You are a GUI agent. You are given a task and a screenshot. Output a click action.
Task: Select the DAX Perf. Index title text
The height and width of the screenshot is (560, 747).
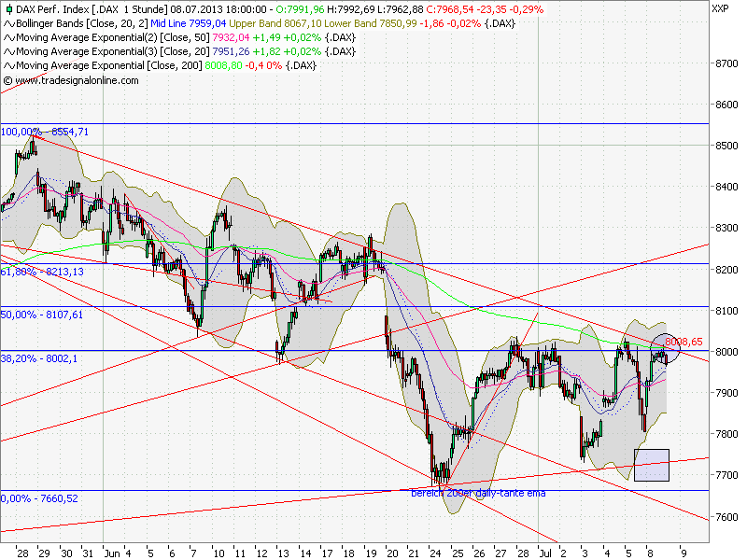52,9
